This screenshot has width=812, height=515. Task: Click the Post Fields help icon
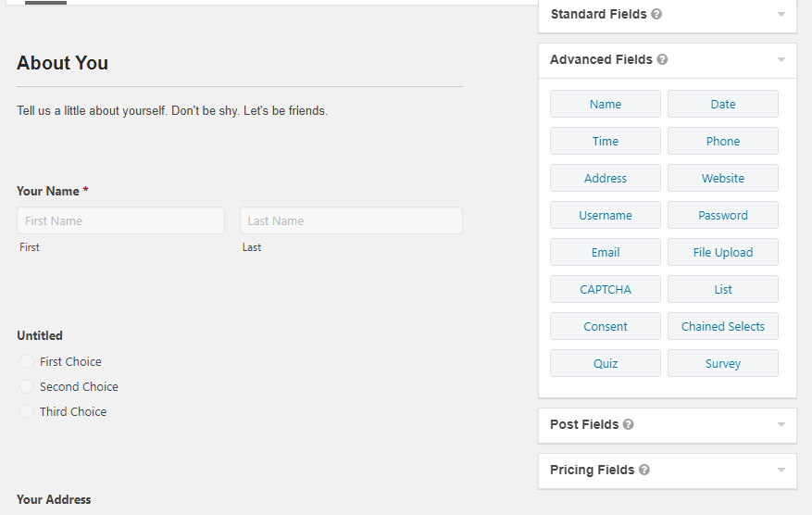click(x=628, y=425)
